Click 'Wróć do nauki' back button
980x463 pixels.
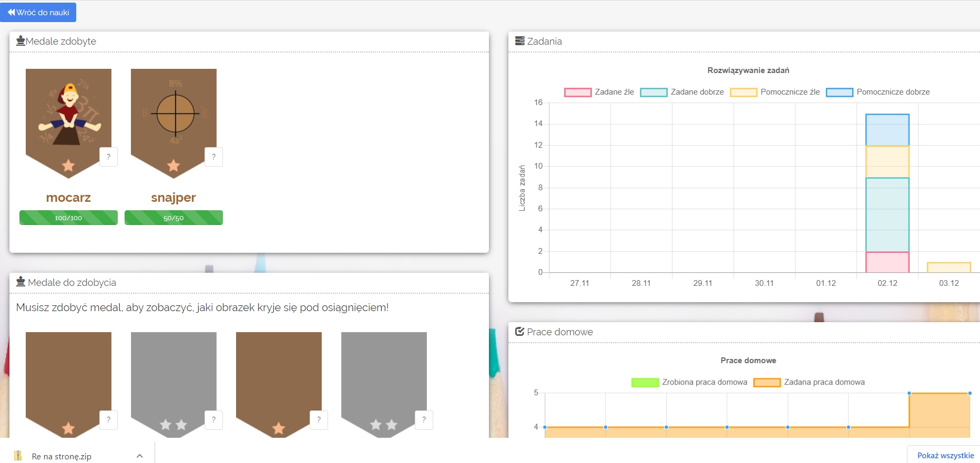(38, 12)
